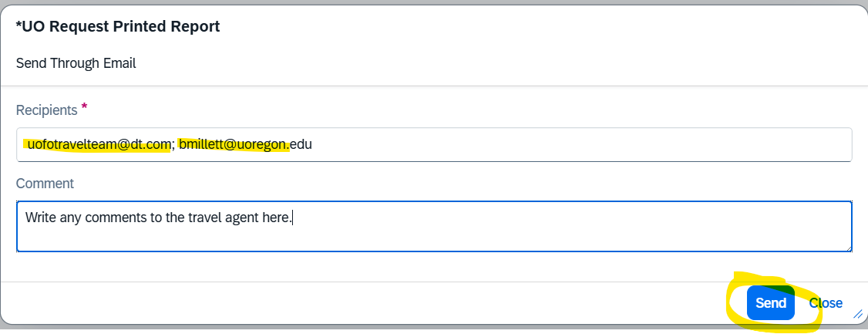The width and height of the screenshot is (868, 334).
Task: Click the blue Send button
Action: click(x=770, y=303)
